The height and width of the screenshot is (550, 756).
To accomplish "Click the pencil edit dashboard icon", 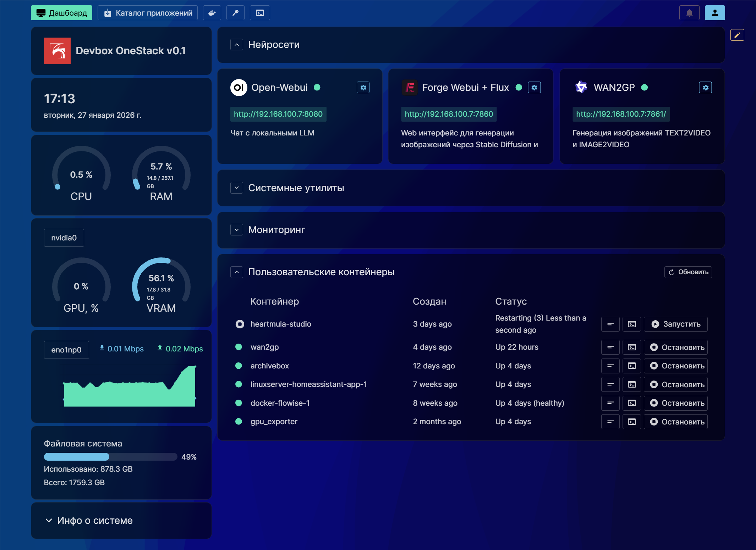I will [737, 35].
